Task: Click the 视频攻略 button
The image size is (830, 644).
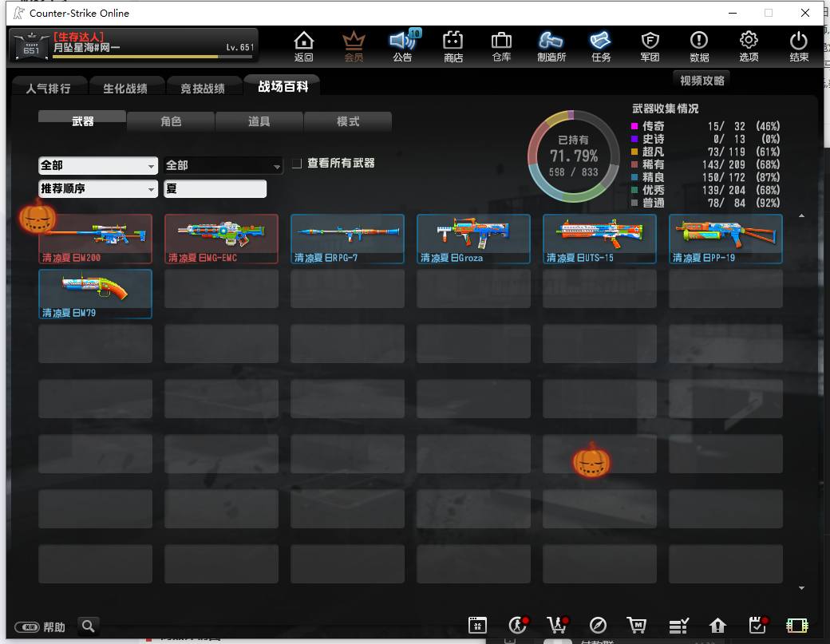Action: (x=702, y=81)
